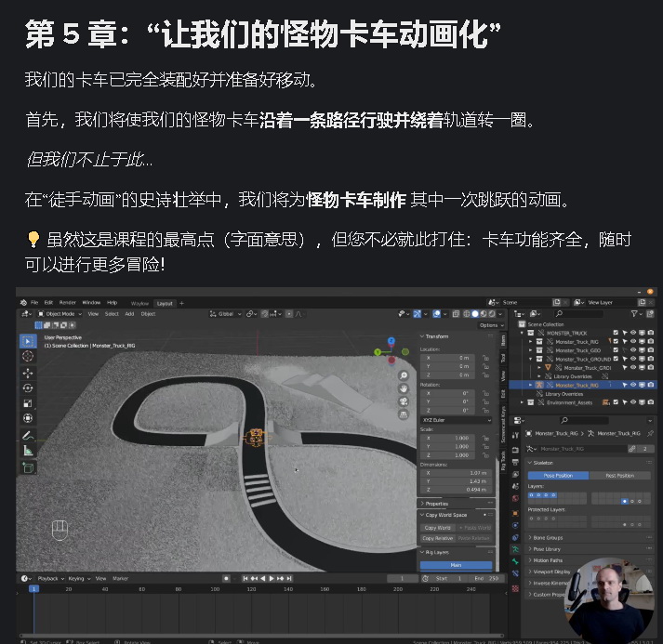Select Pose Position button
This screenshot has width=663, height=644.
[x=558, y=476]
